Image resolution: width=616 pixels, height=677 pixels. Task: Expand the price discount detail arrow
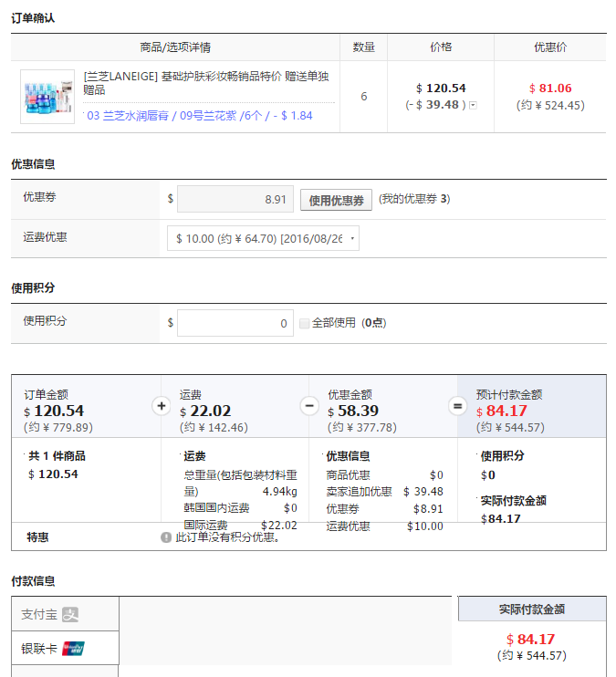click(x=473, y=105)
